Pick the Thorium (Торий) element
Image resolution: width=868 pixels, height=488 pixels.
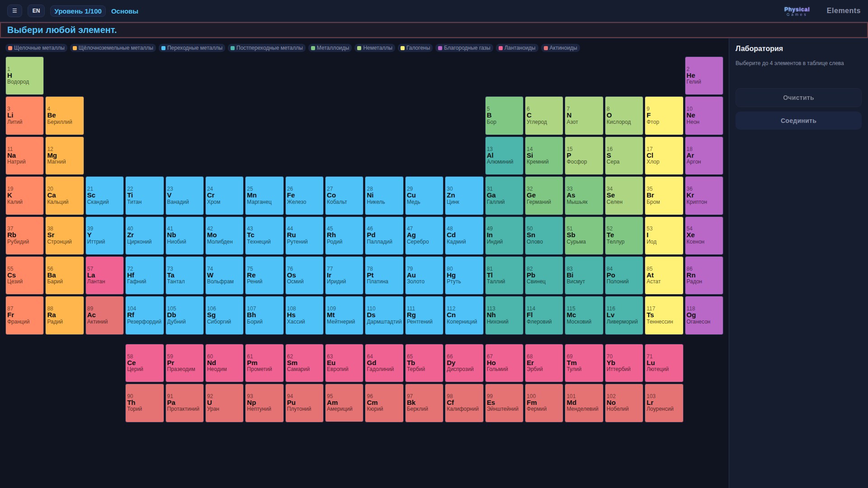[145, 403]
